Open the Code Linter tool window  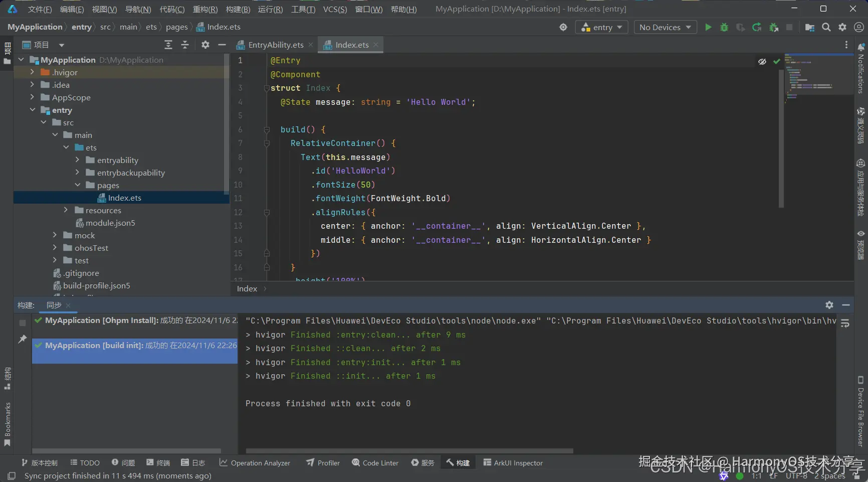point(375,463)
